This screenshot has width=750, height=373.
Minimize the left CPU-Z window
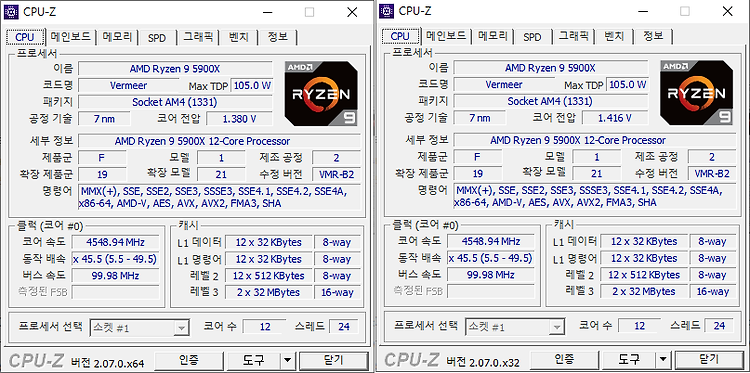(x=267, y=12)
